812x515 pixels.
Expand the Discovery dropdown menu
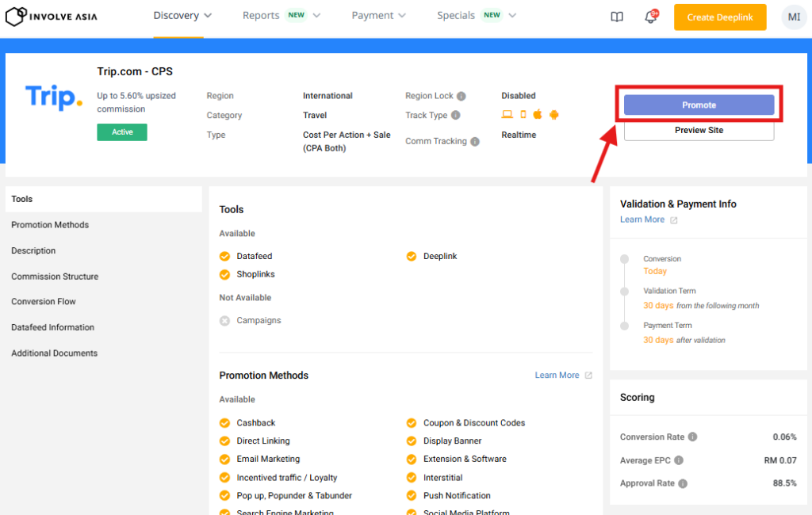[x=182, y=16]
